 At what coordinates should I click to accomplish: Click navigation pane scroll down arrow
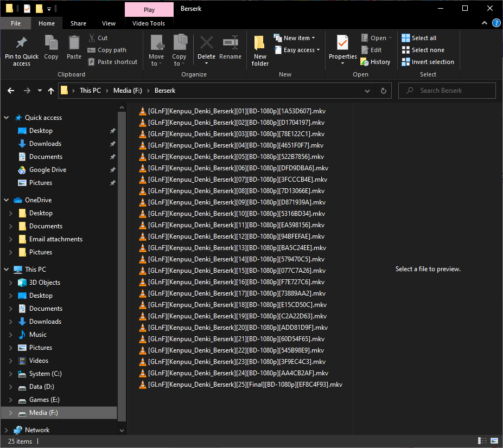click(x=122, y=430)
